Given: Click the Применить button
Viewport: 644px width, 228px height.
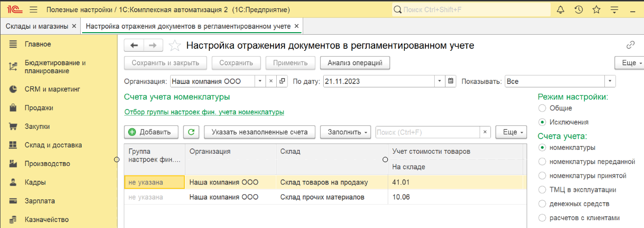Looking at the screenshot, I should (x=290, y=63).
